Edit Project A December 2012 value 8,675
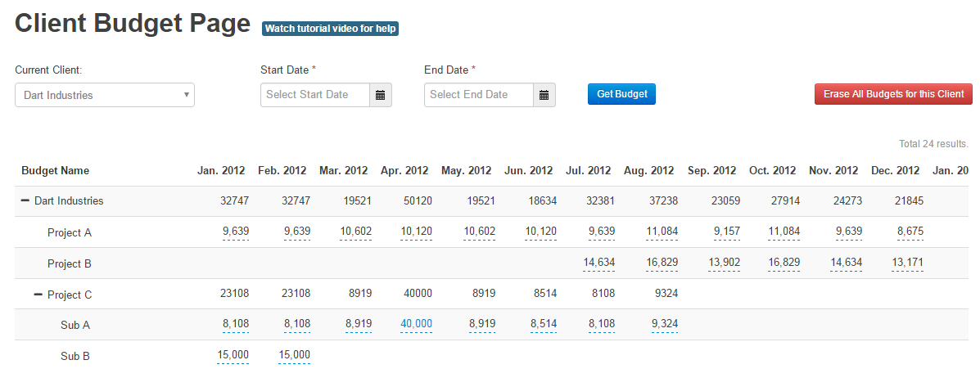The width and height of the screenshot is (980, 369). pyautogui.click(x=910, y=232)
